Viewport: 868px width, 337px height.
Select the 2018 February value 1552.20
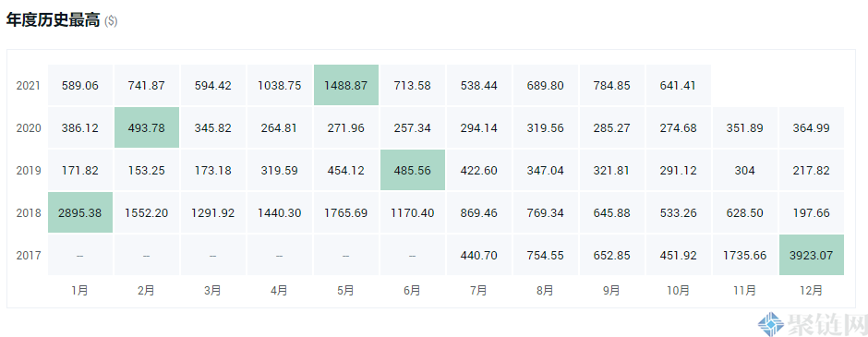click(x=147, y=213)
